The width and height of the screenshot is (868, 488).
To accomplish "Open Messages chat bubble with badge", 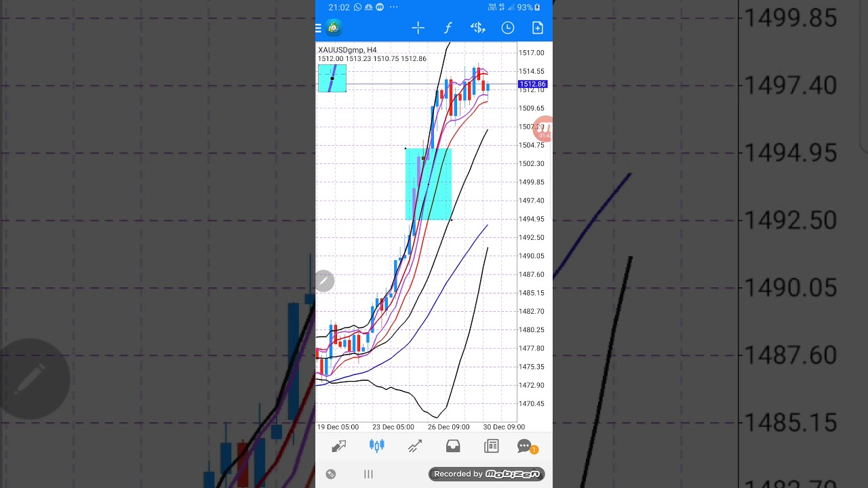I will (x=527, y=446).
